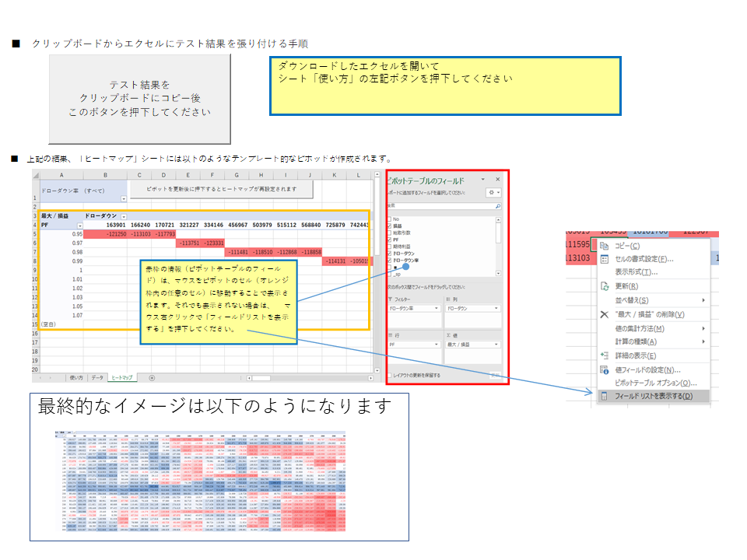Viewport: 747px width, 560px height.
Task: Click the field list icon in context menu
Action: click(604, 396)
